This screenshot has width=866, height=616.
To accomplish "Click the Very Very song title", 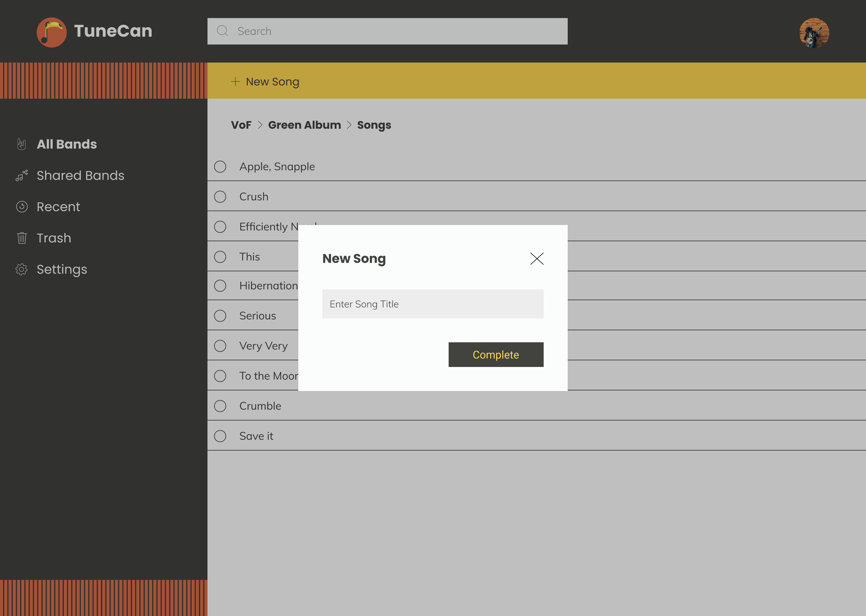I will click(263, 346).
